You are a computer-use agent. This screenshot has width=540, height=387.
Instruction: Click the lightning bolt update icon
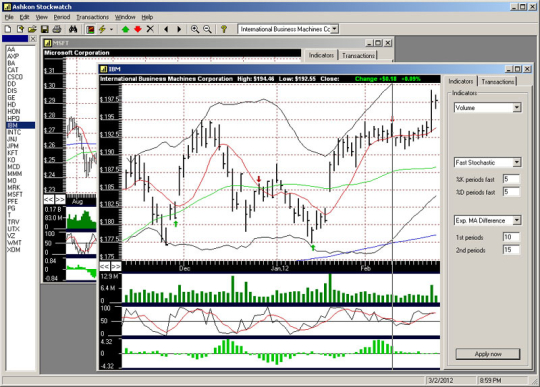point(102,29)
